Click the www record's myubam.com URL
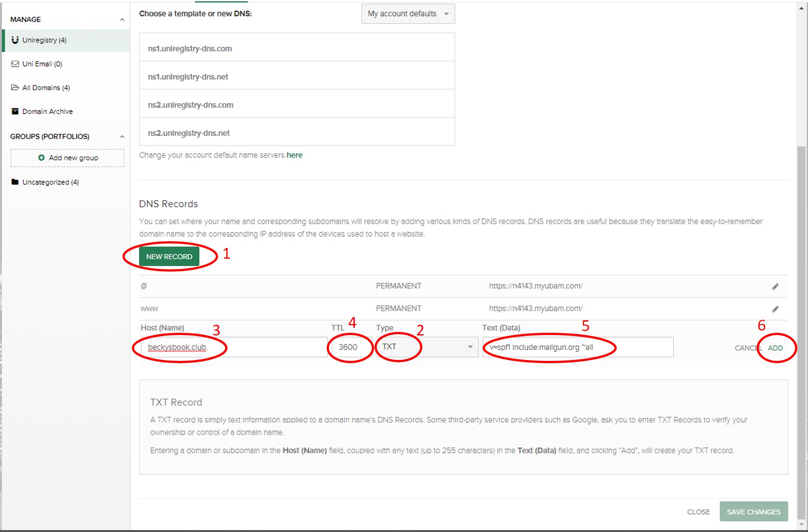This screenshot has width=808, height=532. click(536, 308)
